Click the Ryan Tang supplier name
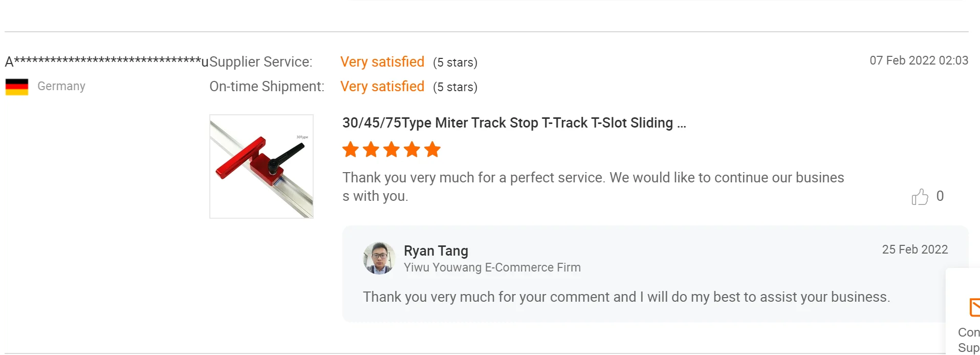Screen dimensions: 980x355 tap(435, 250)
